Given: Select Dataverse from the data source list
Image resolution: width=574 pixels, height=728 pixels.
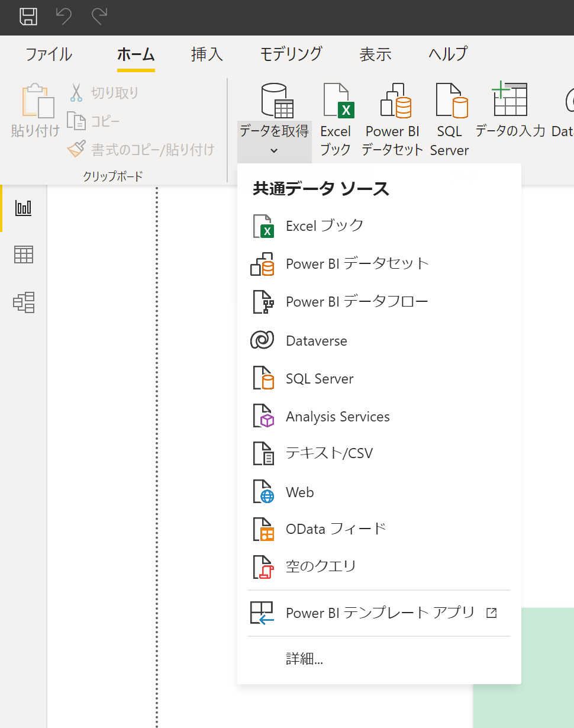Looking at the screenshot, I should 317,341.
